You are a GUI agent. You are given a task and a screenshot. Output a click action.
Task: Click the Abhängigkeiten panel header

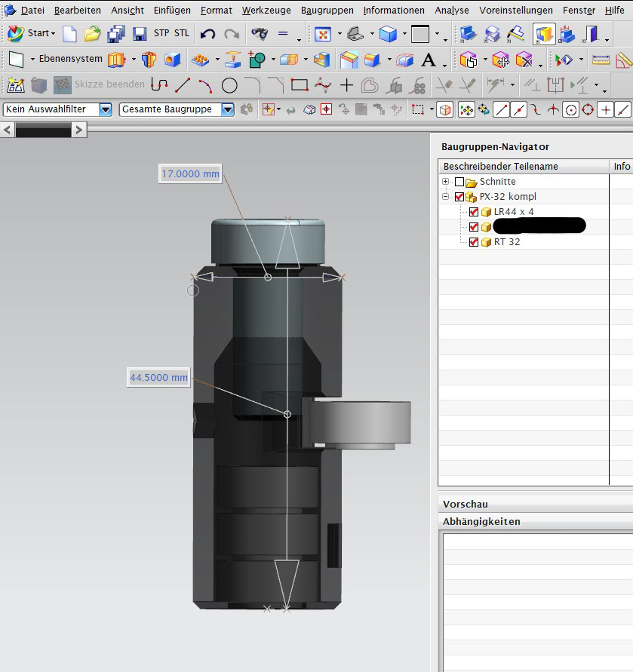click(535, 522)
